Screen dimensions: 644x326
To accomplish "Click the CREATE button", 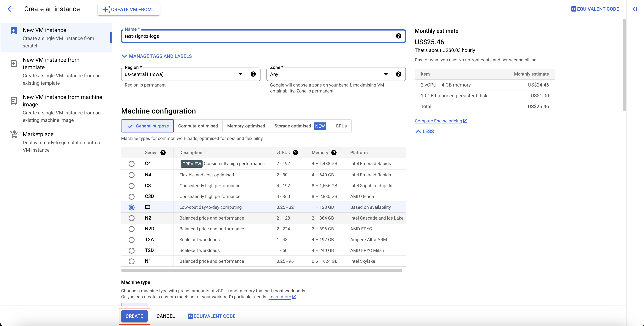I will 134,316.
